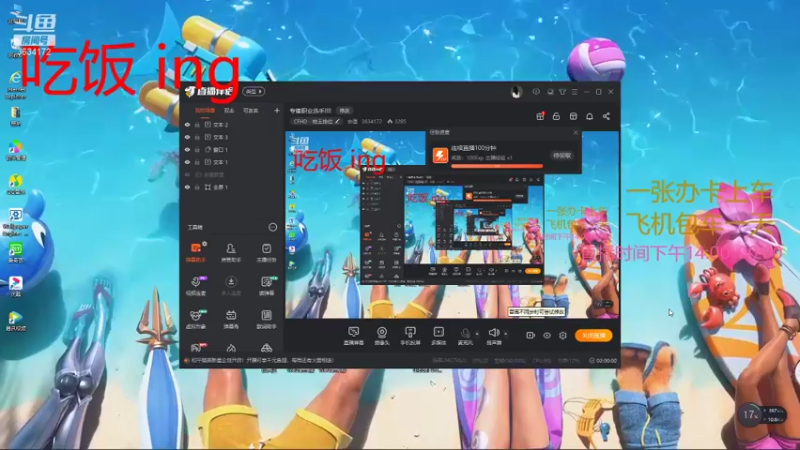This screenshot has width=800, height=450.
Task: Open the hamburger menu icon in title bar
Action: pos(574,92)
